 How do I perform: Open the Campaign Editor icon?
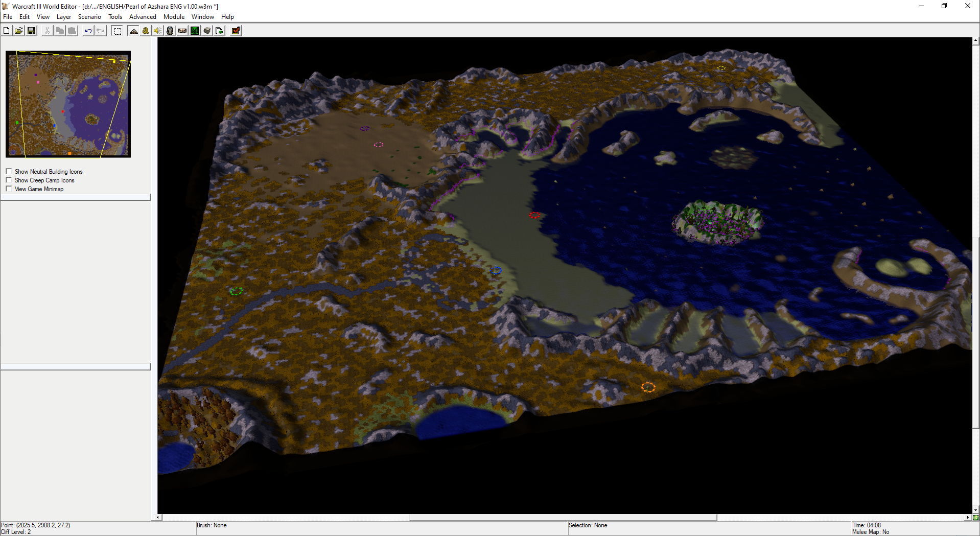coord(182,31)
